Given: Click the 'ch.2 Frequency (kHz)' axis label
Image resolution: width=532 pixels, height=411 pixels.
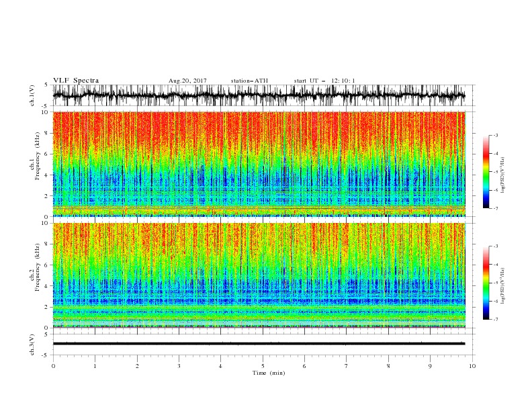Looking at the screenshot, I should tap(35, 267).
